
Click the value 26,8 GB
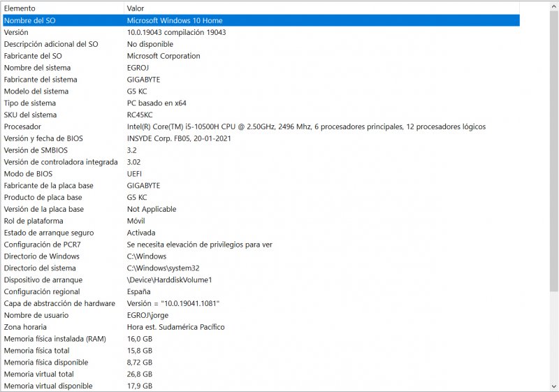click(140, 373)
